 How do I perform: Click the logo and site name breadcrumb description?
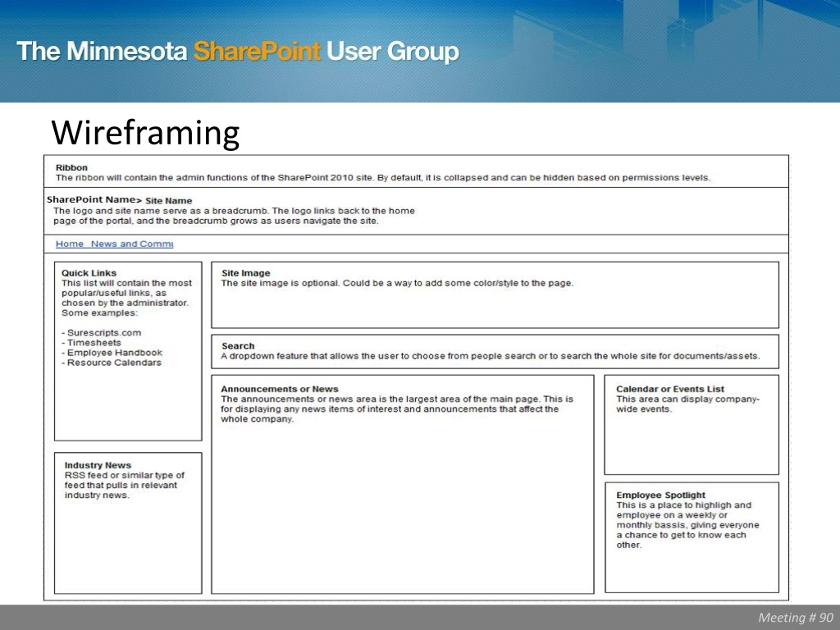pyautogui.click(x=234, y=216)
